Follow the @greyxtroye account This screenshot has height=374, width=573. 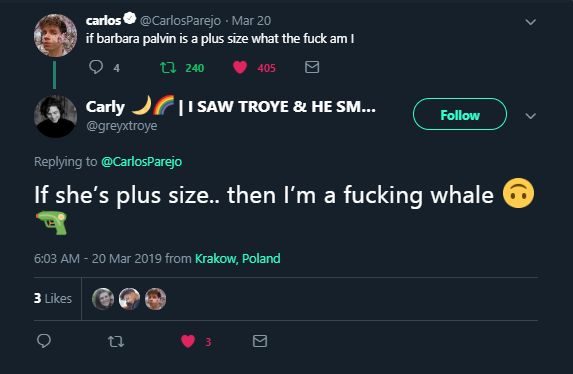tap(460, 114)
